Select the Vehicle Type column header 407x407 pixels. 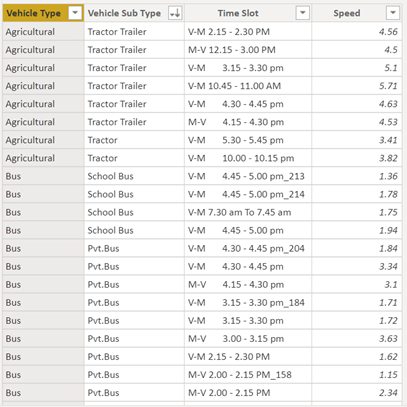tap(43, 13)
